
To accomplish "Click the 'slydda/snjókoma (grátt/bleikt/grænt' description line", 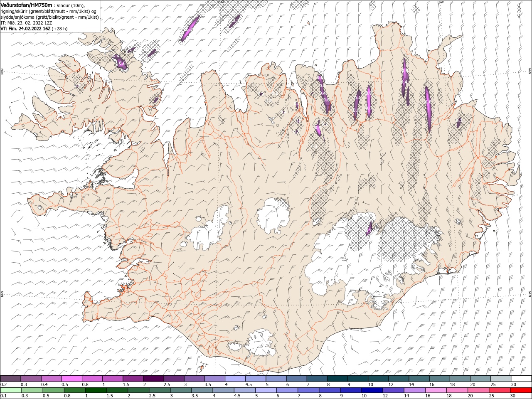I will pos(49,17).
